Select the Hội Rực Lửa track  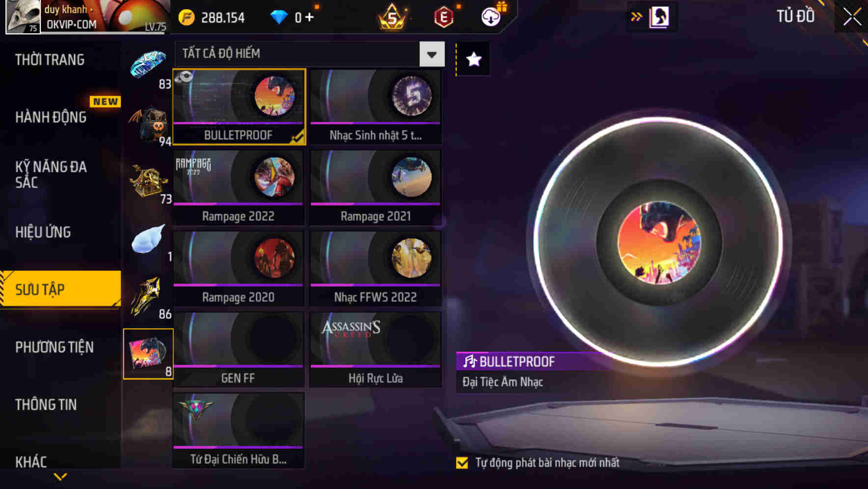tap(376, 350)
